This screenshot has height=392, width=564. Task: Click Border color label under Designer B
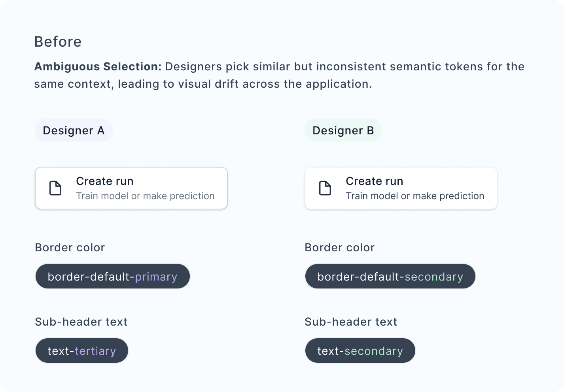pyautogui.click(x=340, y=248)
